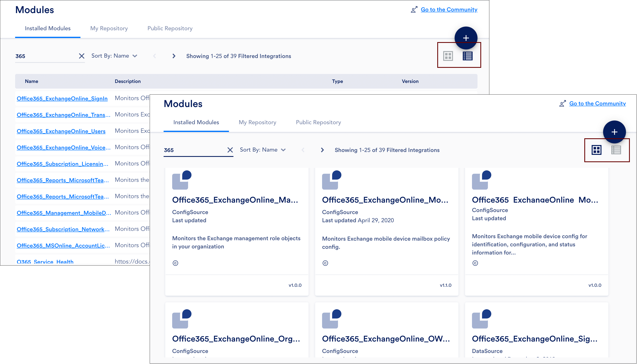Open O365_Service_Health module link

point(45,261)
